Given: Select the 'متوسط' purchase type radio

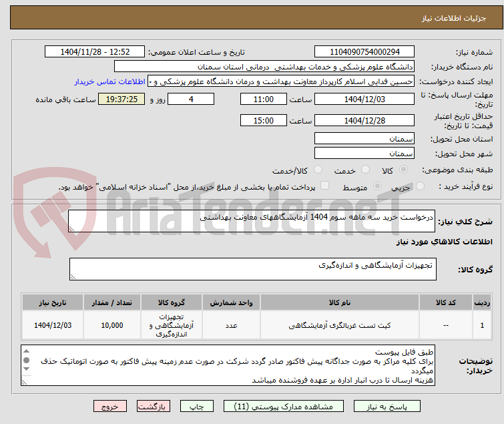Looking at the screenshot, I should click(x=377, y=186).
